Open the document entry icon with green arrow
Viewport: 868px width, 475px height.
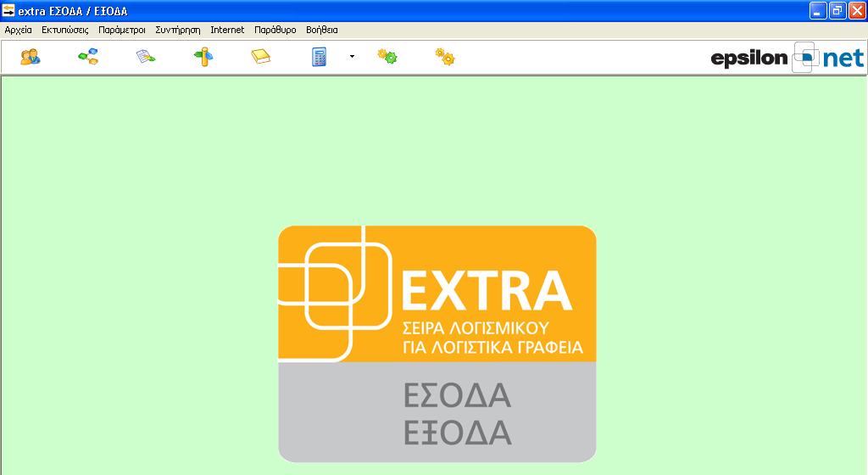[x=146, y=57]
